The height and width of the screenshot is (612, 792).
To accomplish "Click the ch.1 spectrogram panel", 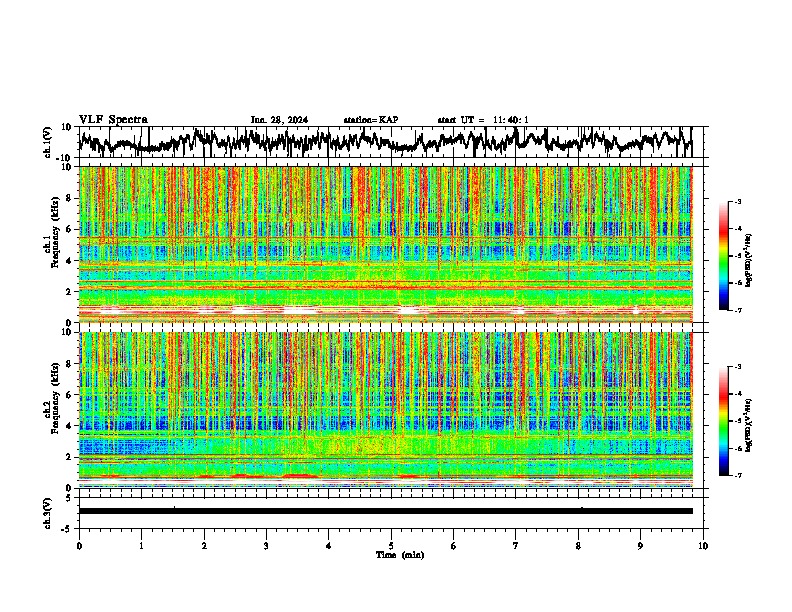I will [386, 244].
